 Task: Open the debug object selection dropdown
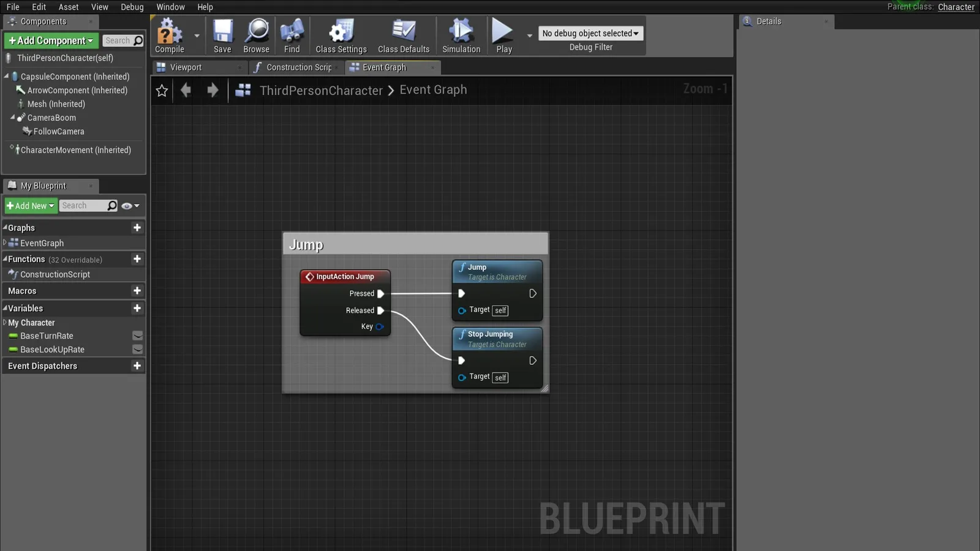(590, 33)
